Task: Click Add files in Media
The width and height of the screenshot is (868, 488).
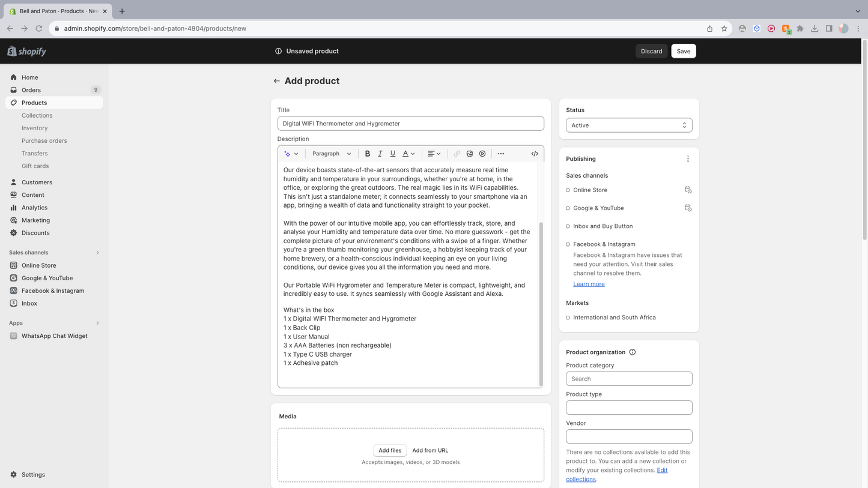Action: point(390,450)
